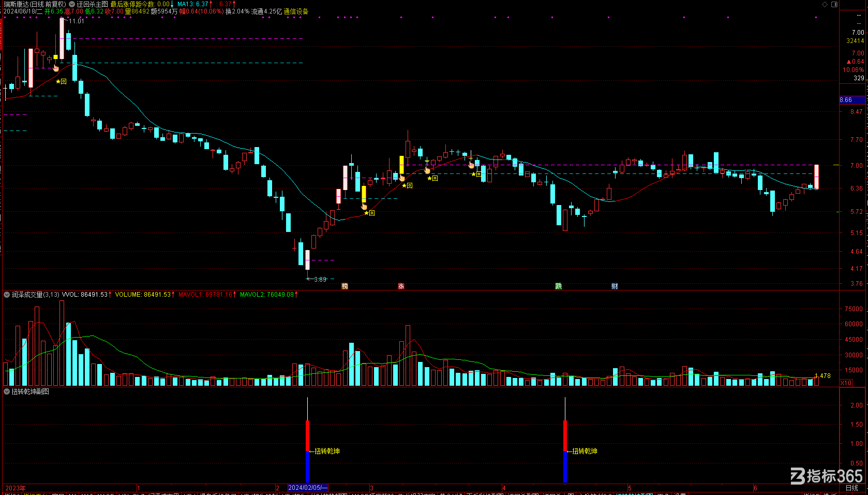Open the 财 event marker

coord(615,286)
